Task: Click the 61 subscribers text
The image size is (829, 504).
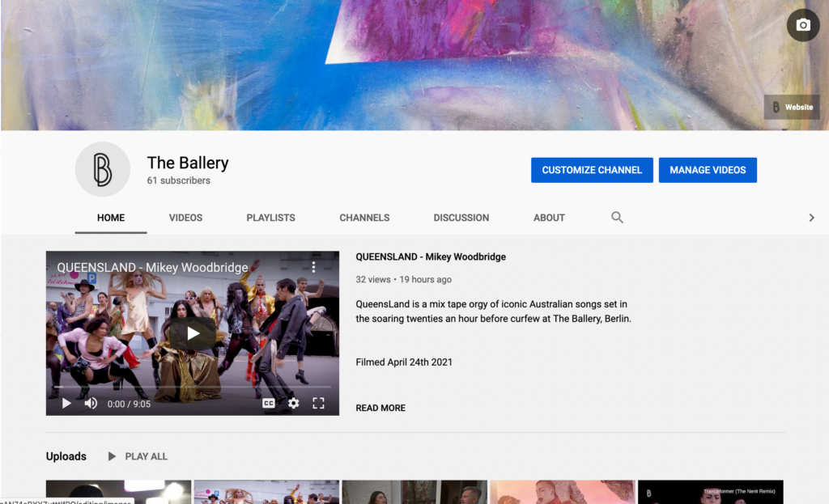Action: click(x=179, y=180)
